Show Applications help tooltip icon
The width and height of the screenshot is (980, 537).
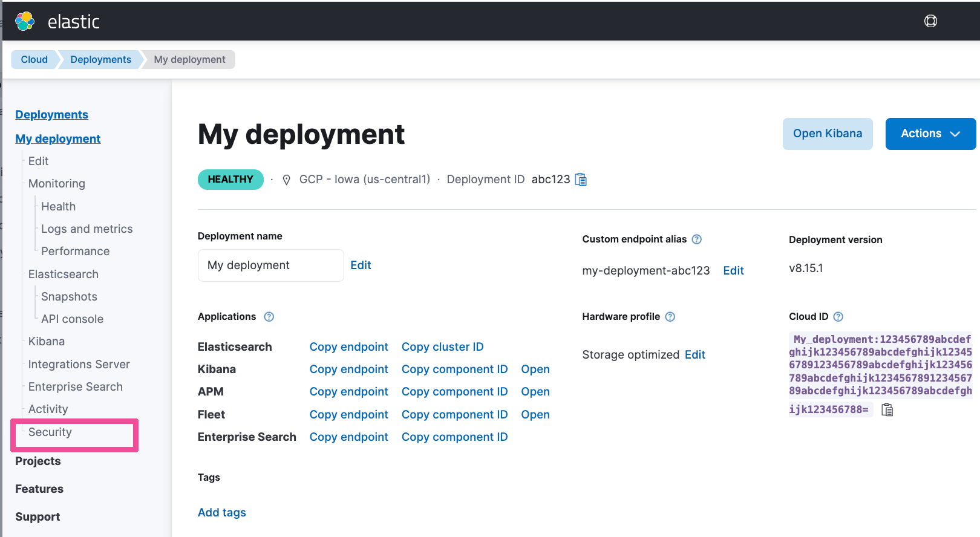[x=269, y=317]
